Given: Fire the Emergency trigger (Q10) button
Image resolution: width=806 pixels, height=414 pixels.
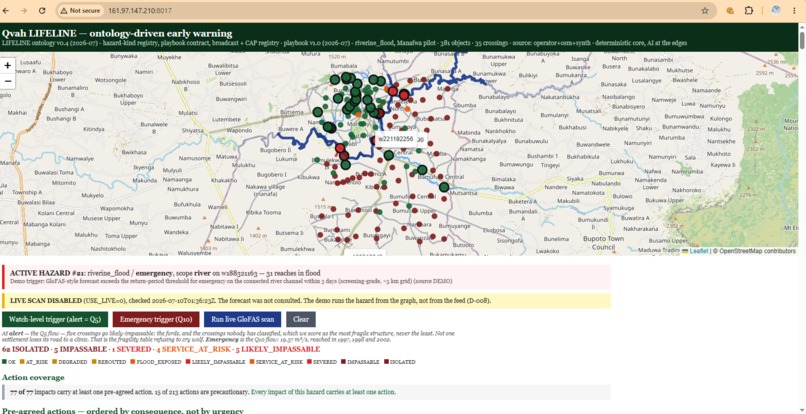Looking at the screenshot, I should click(156, 319).
